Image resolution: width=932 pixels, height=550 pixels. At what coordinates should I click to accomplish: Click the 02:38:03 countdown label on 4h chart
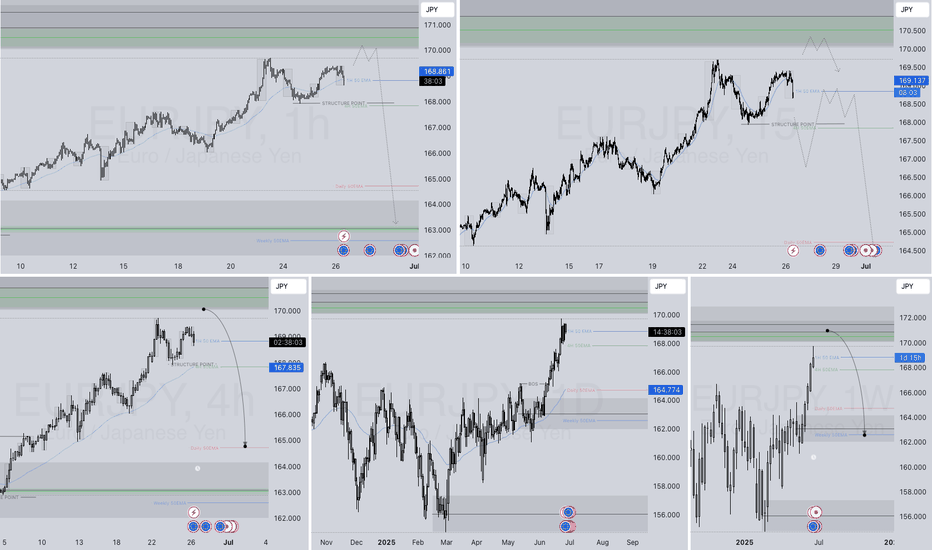tap(288, 342)
